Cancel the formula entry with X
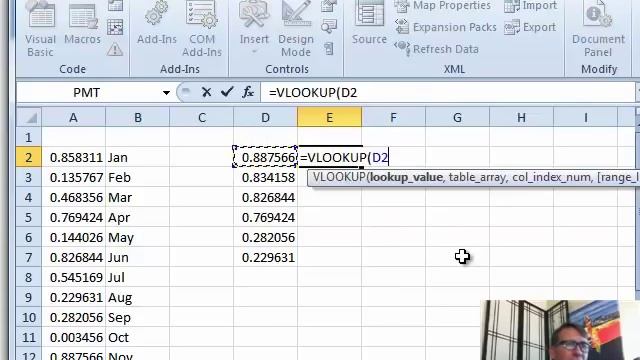640x360 pixels. coord(207,92)
